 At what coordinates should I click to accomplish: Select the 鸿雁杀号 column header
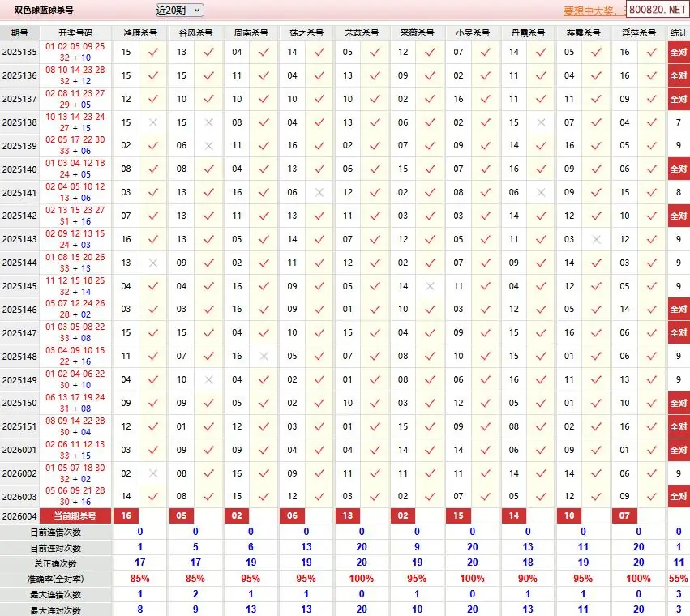pos(140,33)
